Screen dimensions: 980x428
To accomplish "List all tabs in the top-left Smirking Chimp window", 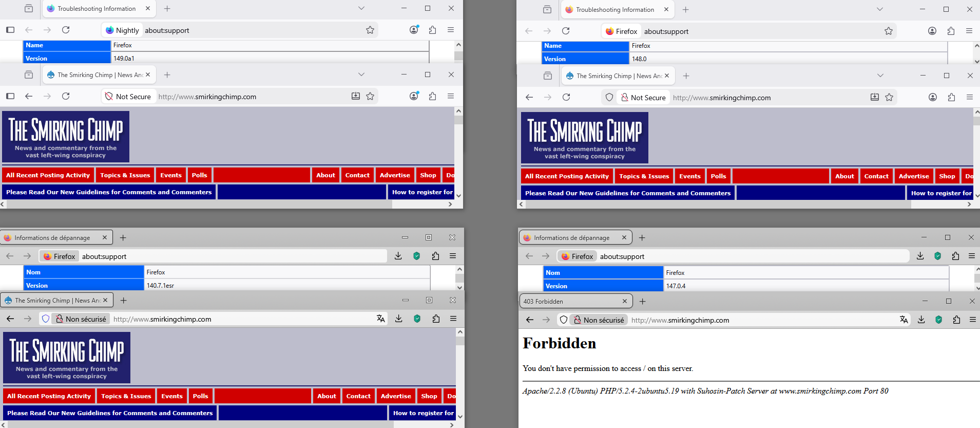I will pyautogui.click(x=361, y=75).
